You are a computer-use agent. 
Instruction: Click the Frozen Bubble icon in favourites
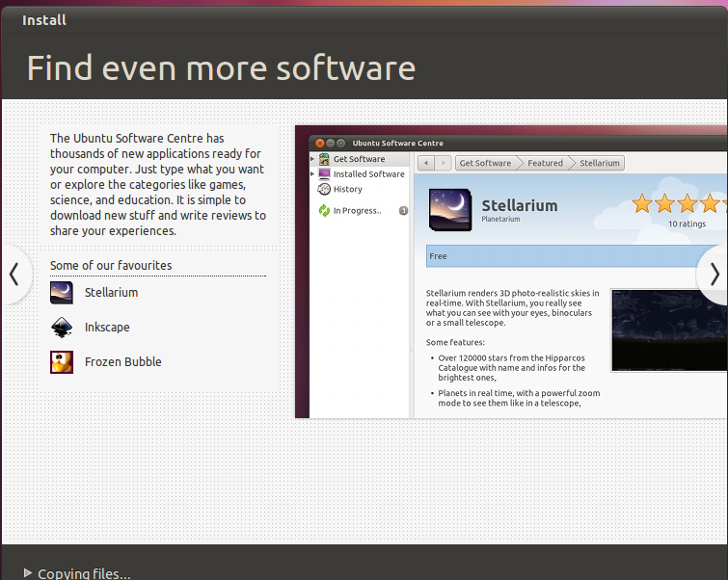coord(62,362)
